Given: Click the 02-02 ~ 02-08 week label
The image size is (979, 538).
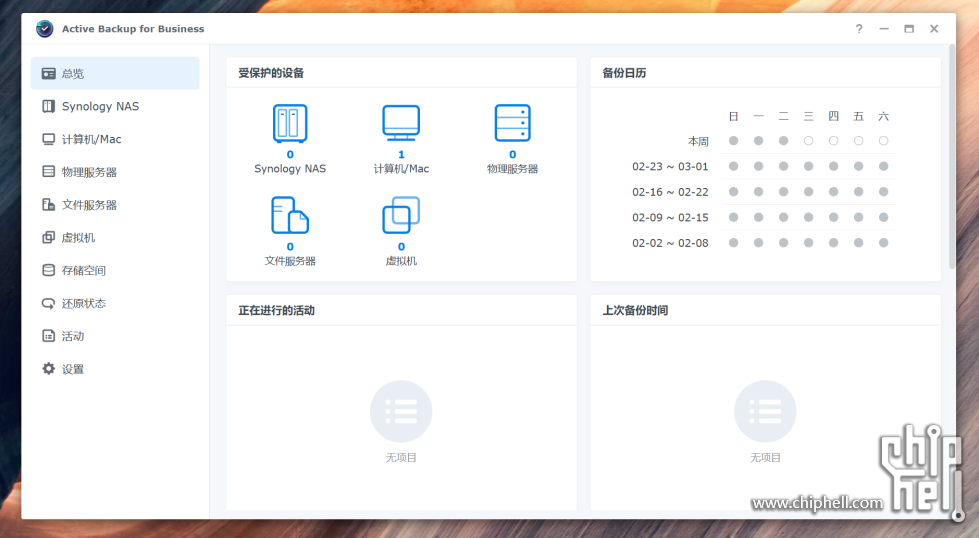Looking at the screenshot, I should coord(670,243).
